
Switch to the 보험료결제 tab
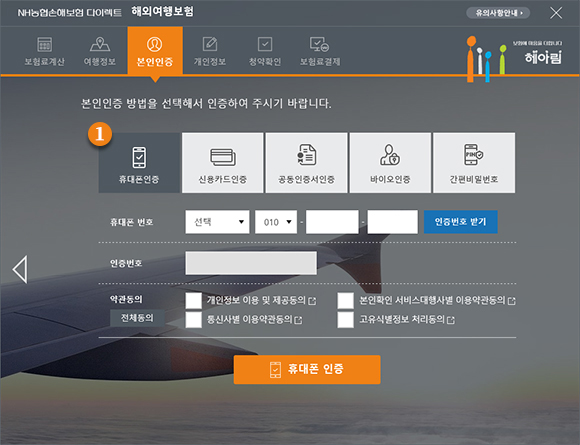click(x=320, y=51)
